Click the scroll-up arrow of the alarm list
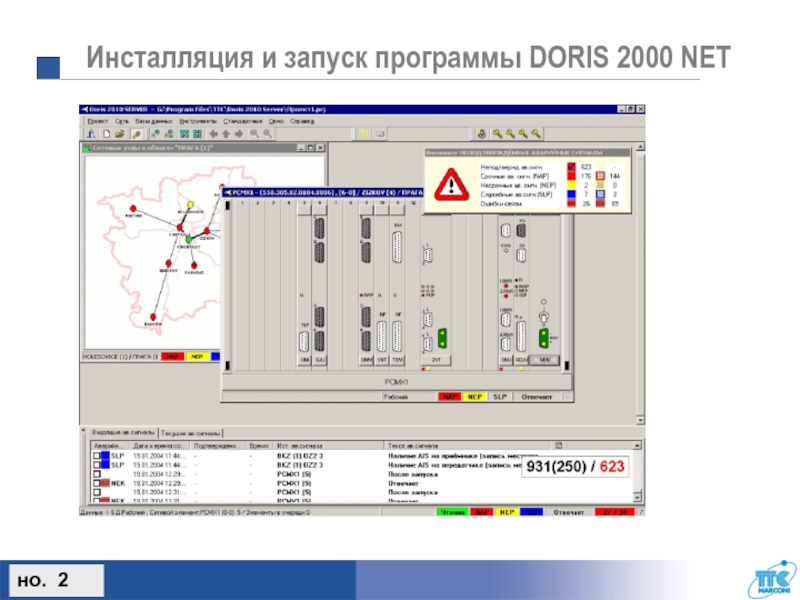Viewport: 800px width, 600px height. 637,446
